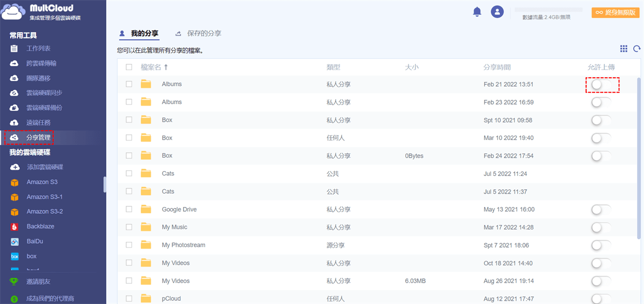Click the 終身無限版 upgrade button

point(615,12)
